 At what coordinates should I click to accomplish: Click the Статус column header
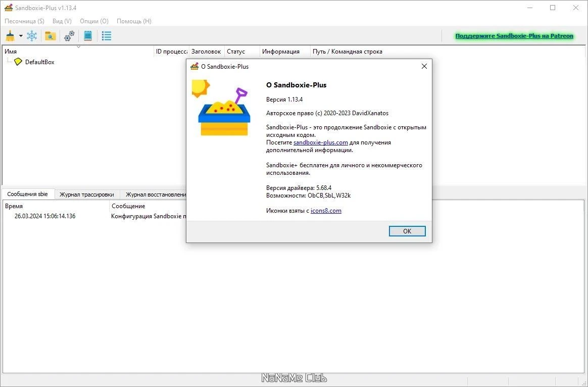242,52
